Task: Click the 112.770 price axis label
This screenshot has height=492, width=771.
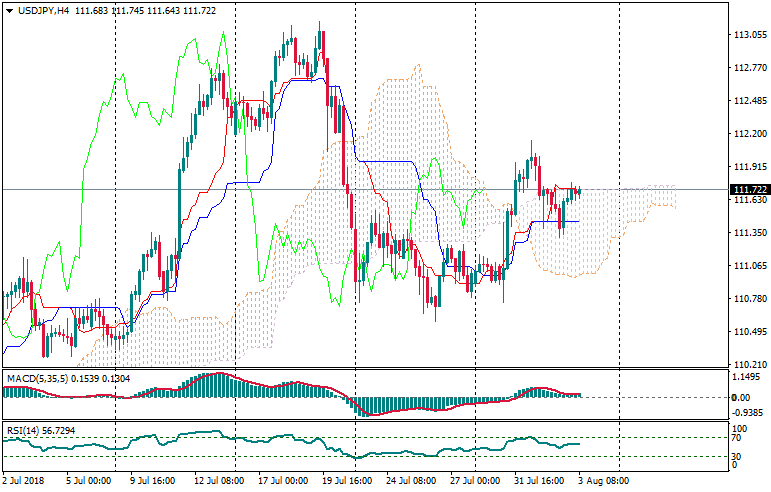Action: point(748,68)
